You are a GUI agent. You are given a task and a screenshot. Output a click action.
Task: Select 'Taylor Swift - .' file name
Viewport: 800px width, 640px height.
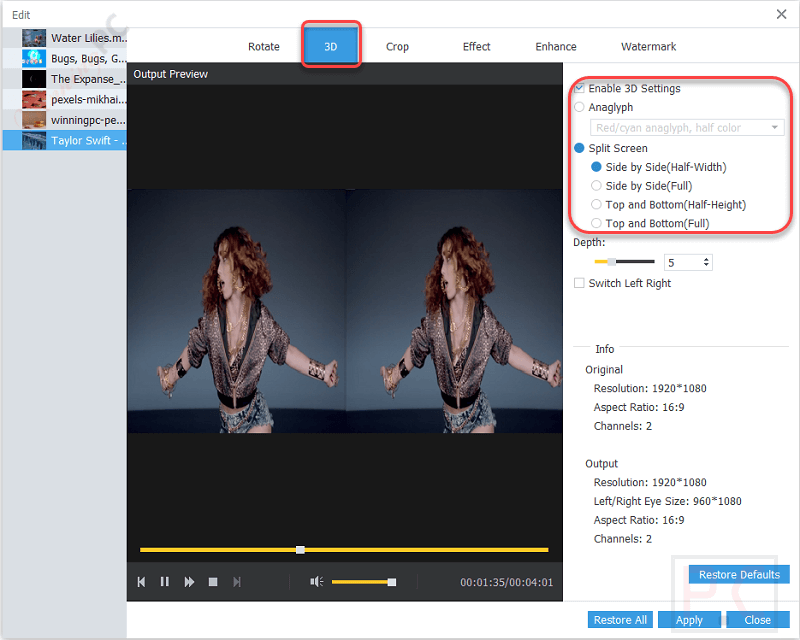click(x=88, y=140)
